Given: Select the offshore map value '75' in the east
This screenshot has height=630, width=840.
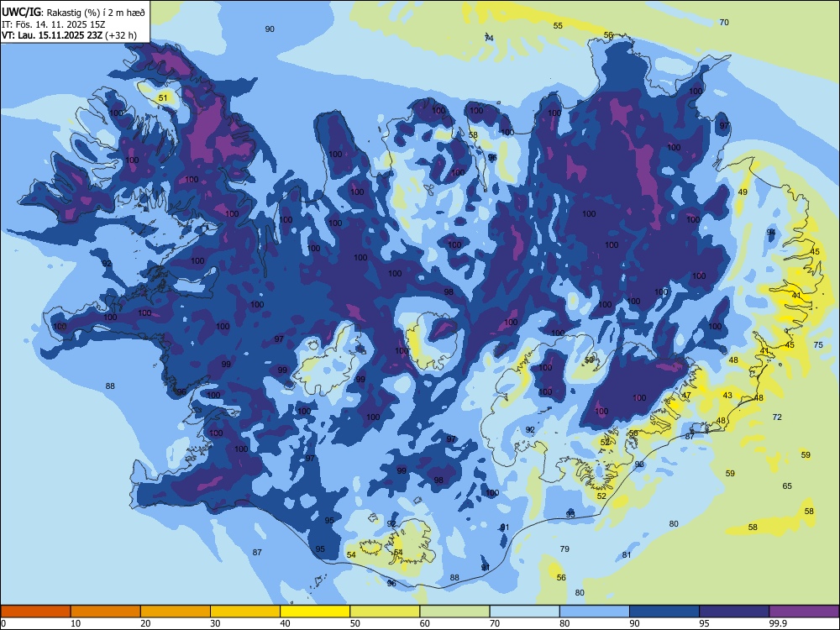Looking at the screenshot, I should [x=818, y=345].
